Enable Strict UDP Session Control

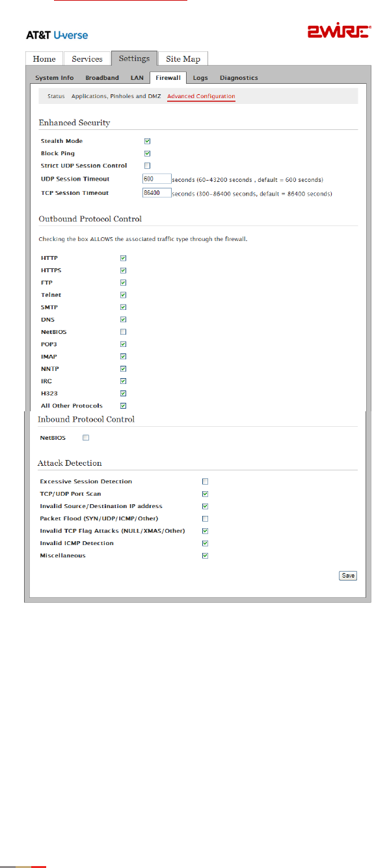[148, 166]
